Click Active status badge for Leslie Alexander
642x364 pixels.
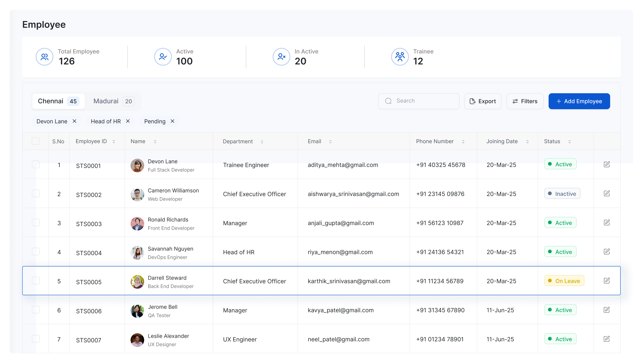(560, 339)
